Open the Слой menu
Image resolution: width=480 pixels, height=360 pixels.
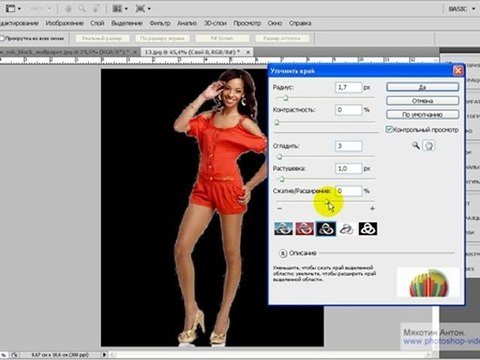pyautogui.click(x=97, y=23)
